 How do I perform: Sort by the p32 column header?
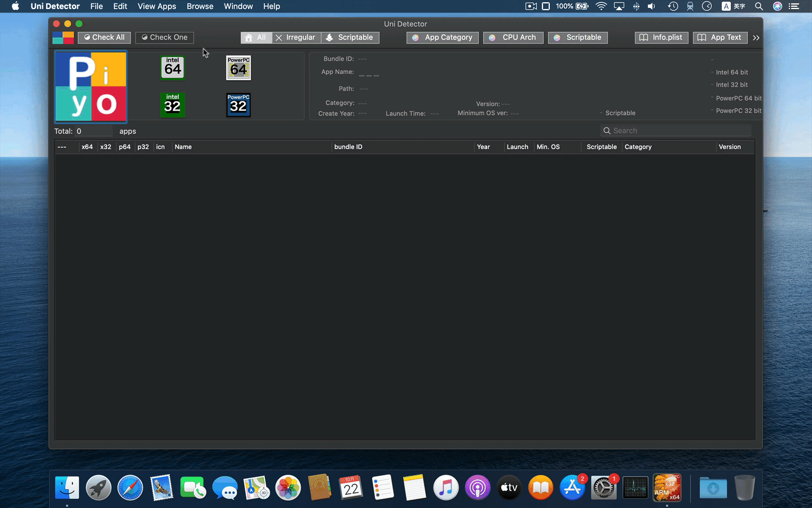tap(143, 147)
